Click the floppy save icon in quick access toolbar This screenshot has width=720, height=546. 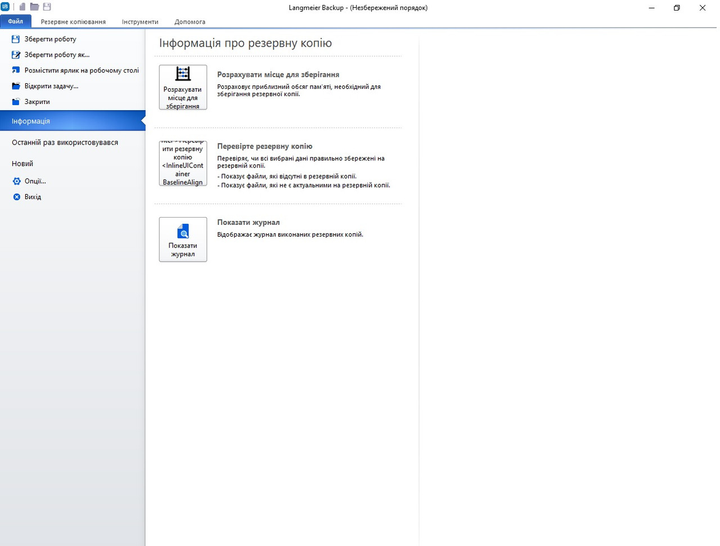[47, 7]
